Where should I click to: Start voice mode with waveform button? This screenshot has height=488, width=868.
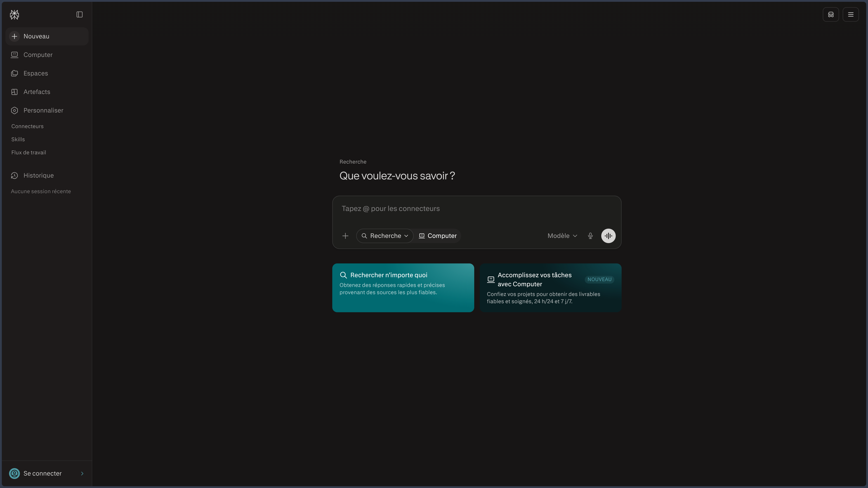pyautogui.click(x=608, y=236)
